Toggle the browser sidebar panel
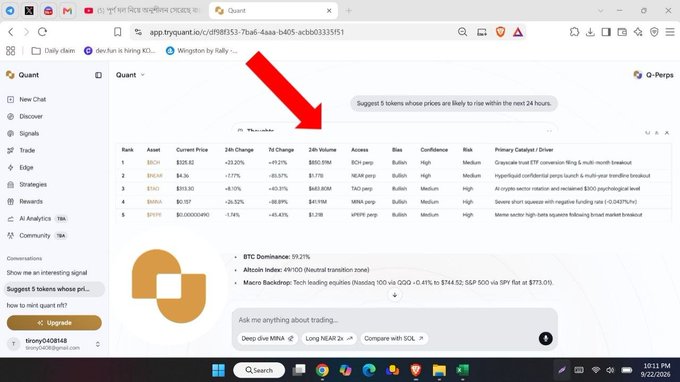Screen dimensions: 680x382 tap(606, 32)
